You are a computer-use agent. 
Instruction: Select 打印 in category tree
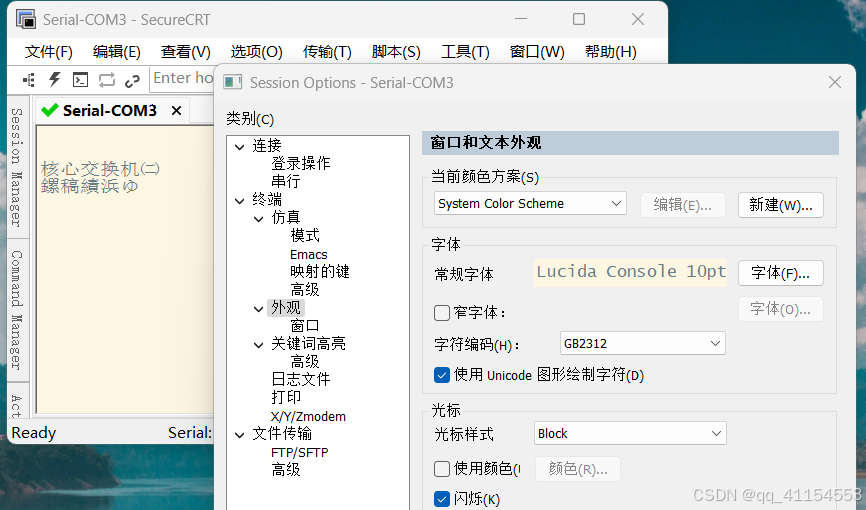[x=286, y=397]
